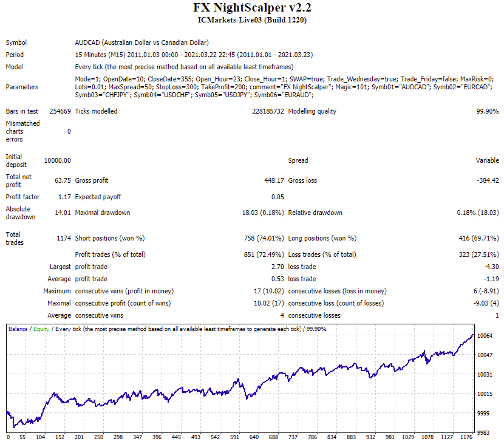Click the AUDCAD symbol description text
The width and height of the screenshot is (504, 444).
point(141,43)
